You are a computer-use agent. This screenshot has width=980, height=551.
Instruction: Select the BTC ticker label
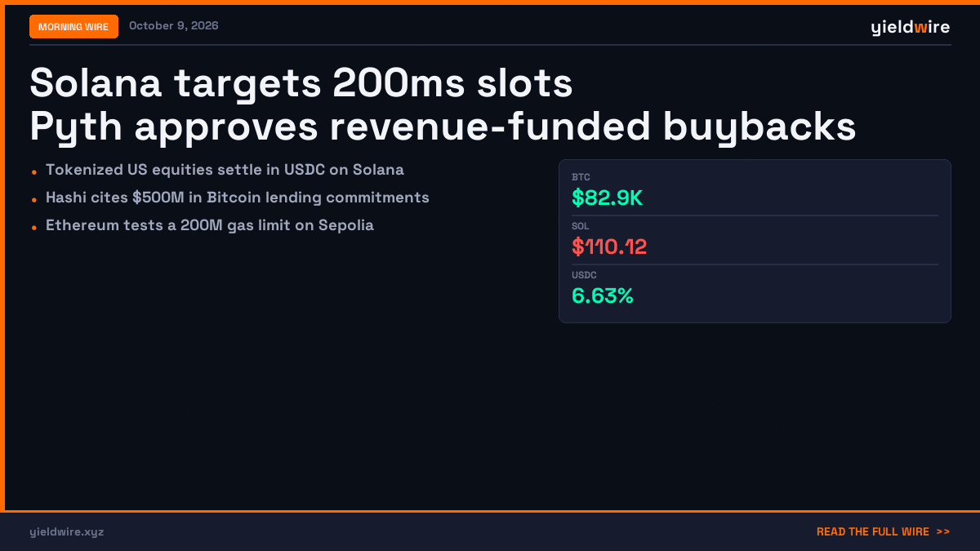coord(581,177)
